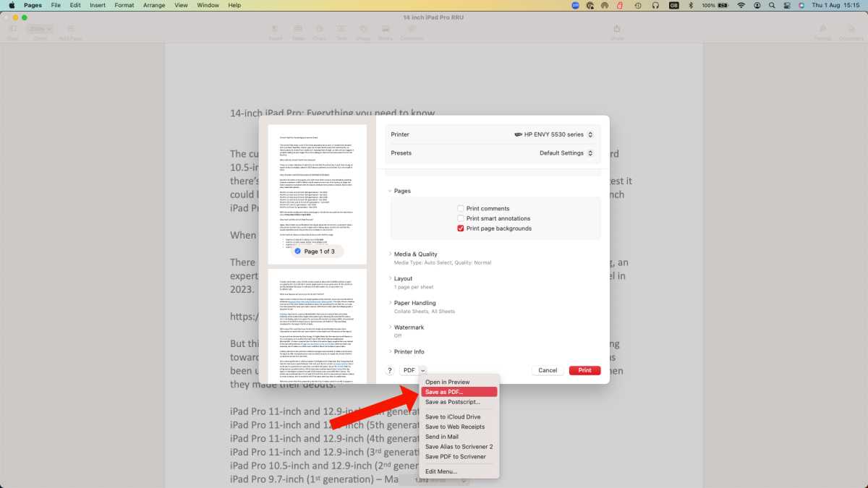This screenshot has height=488, width=868.
Task: Open the Apple menu
Action: click(x=12, y=5)
